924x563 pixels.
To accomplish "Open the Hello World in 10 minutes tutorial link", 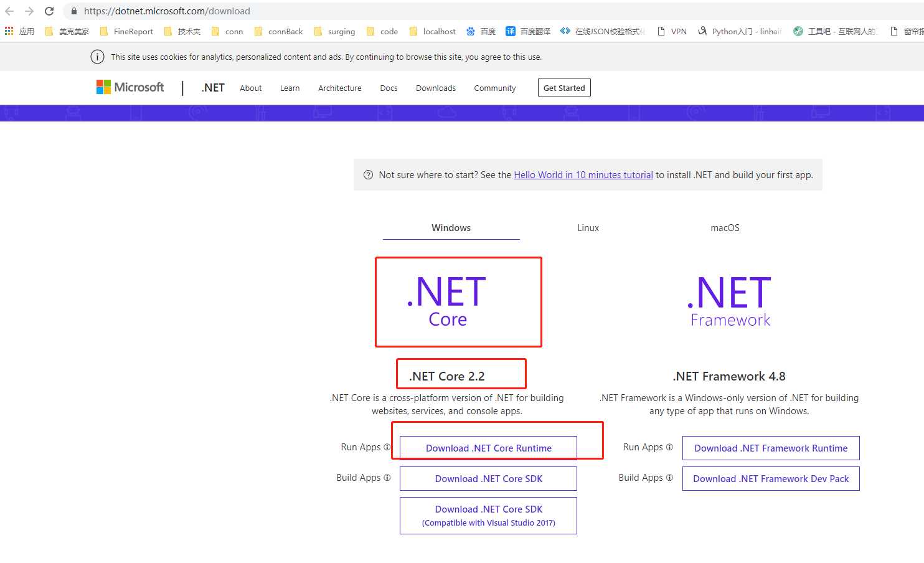I will tap(583, 175).
